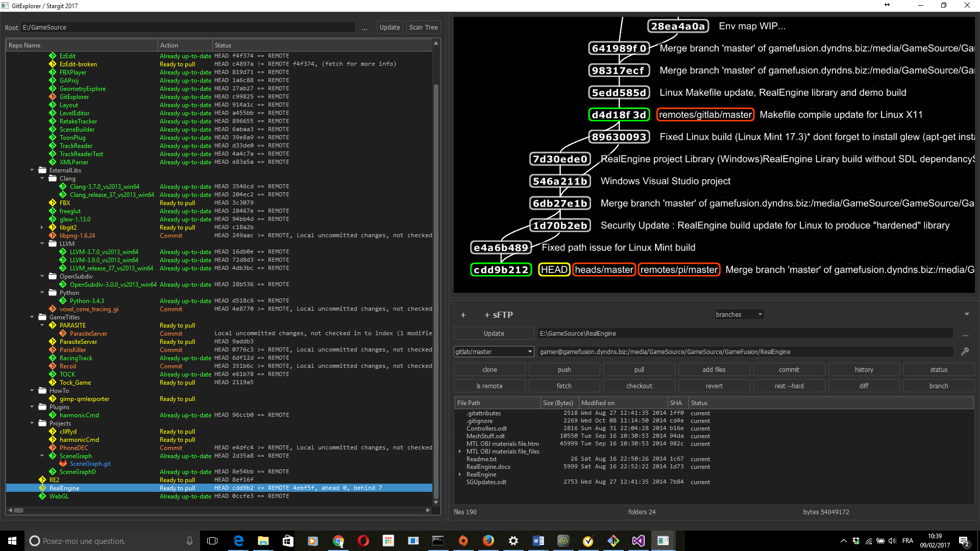Click the remotes/gitlab/master branch label
The height and width of the screenshot is (551, 980).
705,115
